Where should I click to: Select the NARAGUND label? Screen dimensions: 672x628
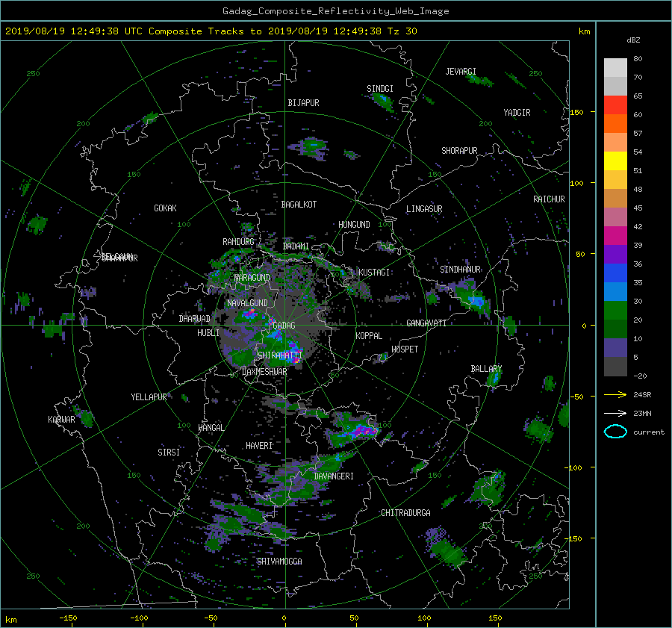click(252, 277)
